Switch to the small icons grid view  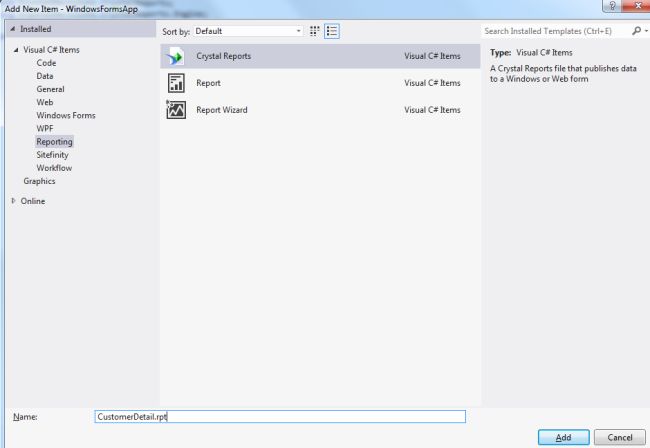[315, 31]
